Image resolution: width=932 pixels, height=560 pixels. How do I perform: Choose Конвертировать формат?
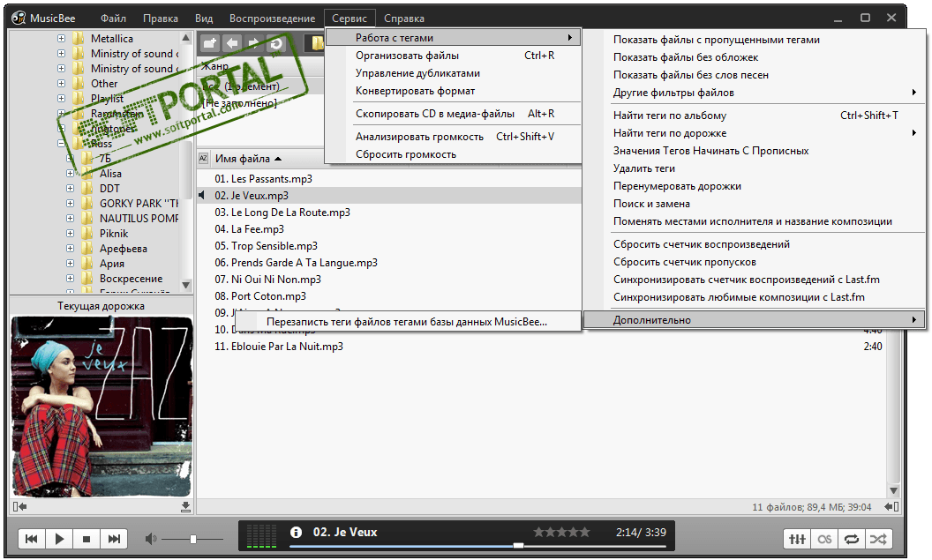coord(453,91)
